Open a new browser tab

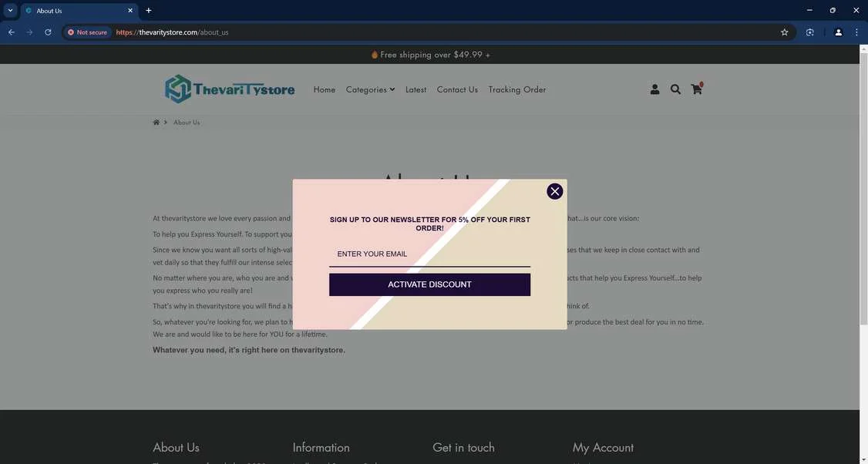(x=148, y=11)
